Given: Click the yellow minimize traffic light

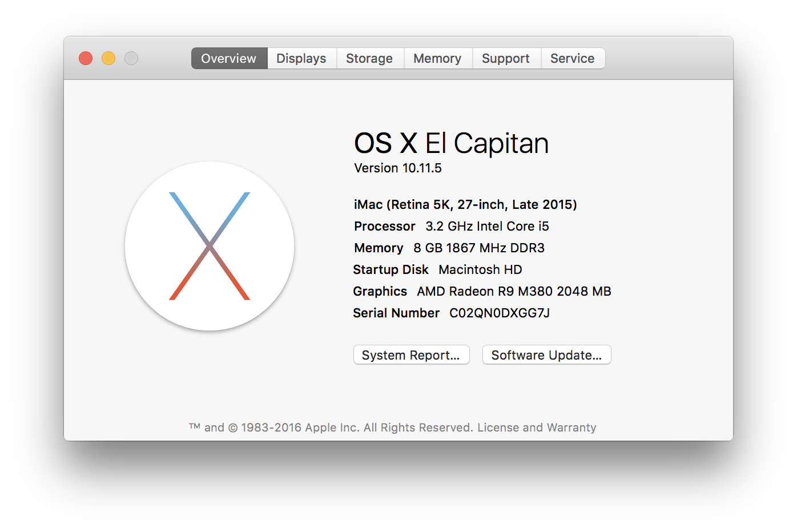Looking at the screenshot, I should click(108, 58).
